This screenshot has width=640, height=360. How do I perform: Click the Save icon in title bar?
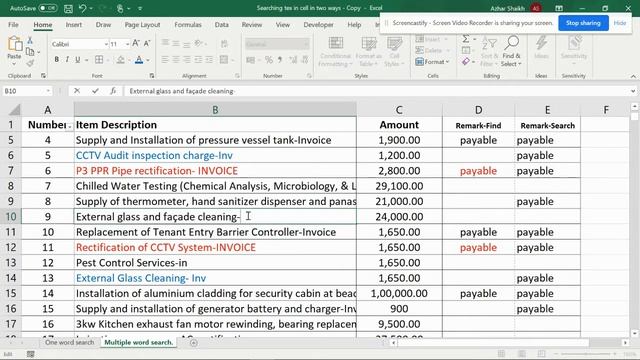click(68, 8)
